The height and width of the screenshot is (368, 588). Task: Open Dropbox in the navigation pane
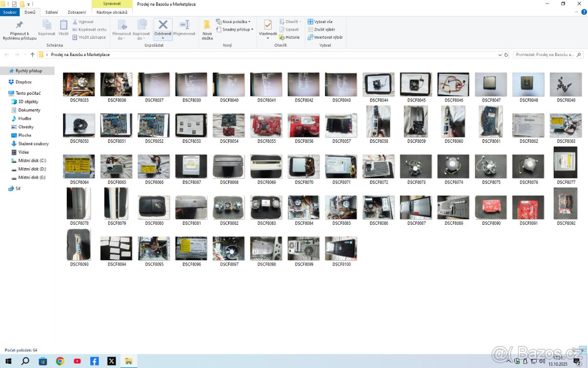tap(23, 82)
